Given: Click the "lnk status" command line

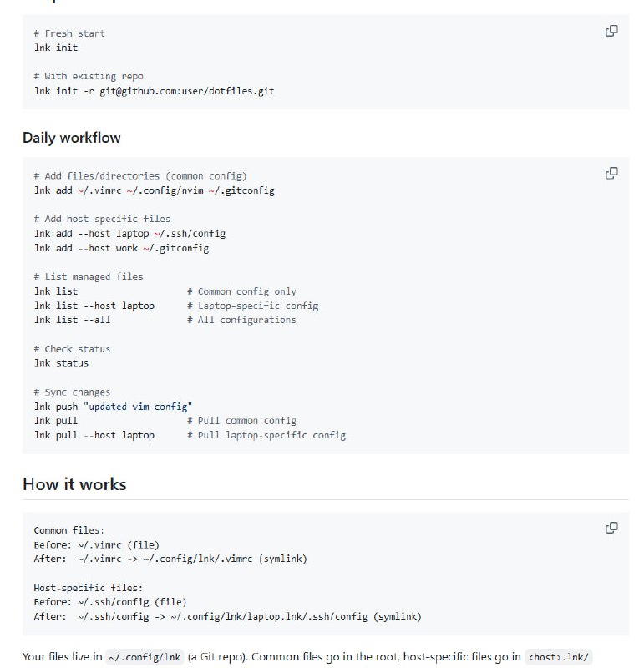Looking at the screenshot, I should [61, 363].
